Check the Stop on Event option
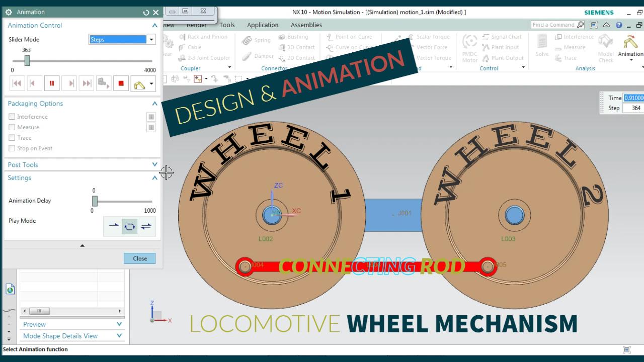Screen dimensions: 644x362 [12, 148]
